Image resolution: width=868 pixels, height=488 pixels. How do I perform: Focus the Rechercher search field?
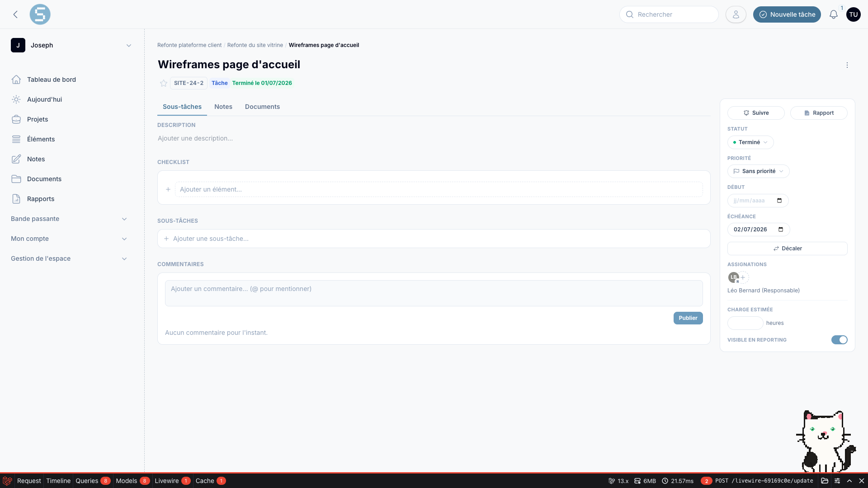click(x=669, y=14)
